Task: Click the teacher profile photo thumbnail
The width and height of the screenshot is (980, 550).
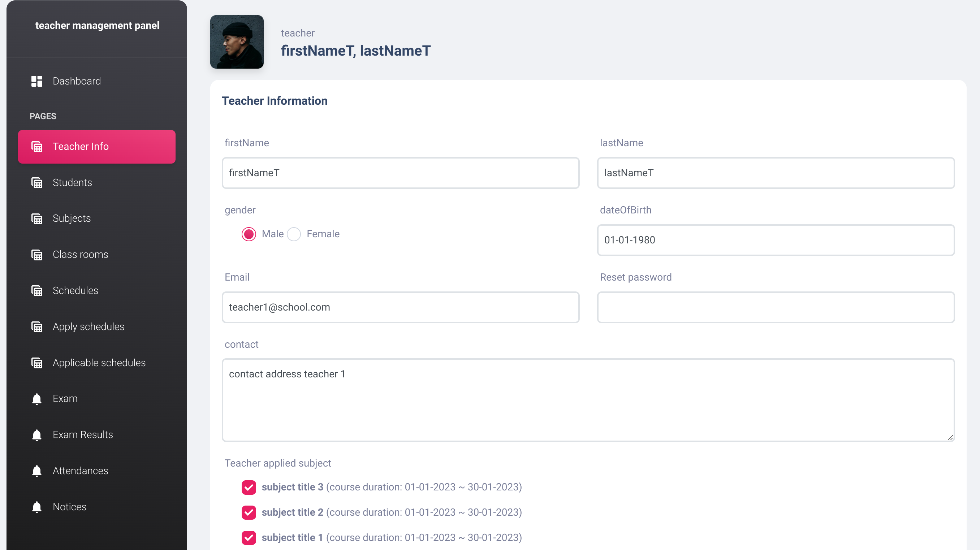Action: 237,42
